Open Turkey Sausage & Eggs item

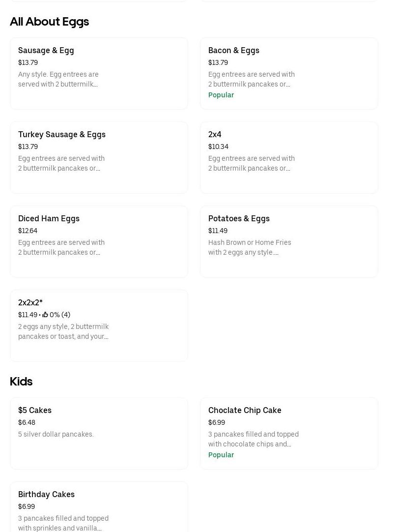(62, 134)
